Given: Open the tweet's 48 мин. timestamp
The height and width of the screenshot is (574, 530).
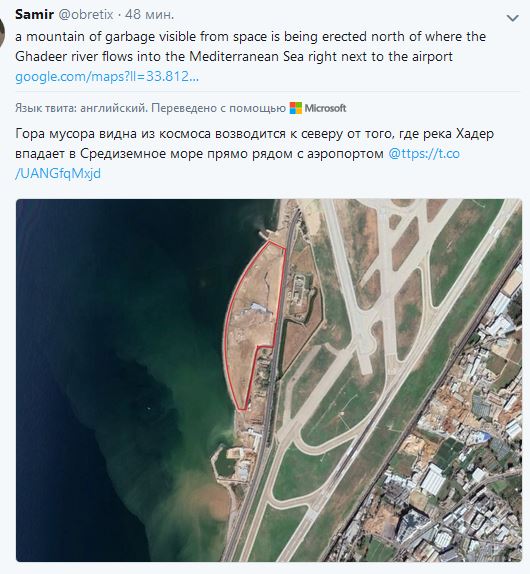Looking at the screenshot, I should pyautogui.click(x=149, y=15).
